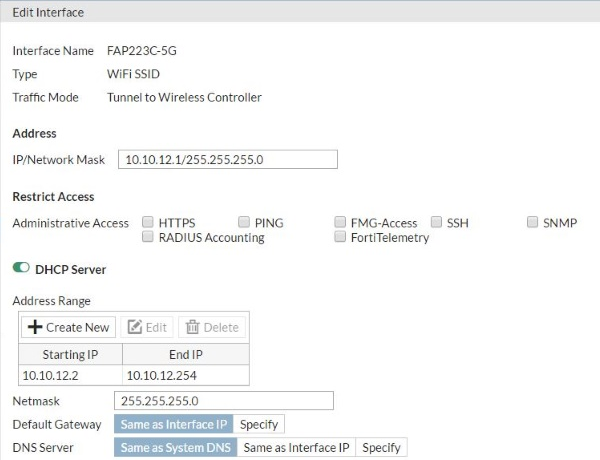This screenshot has height=460, width=600.
Task: Click the Edit address range button
Action: pyautogui.click(x=147, y=327)
